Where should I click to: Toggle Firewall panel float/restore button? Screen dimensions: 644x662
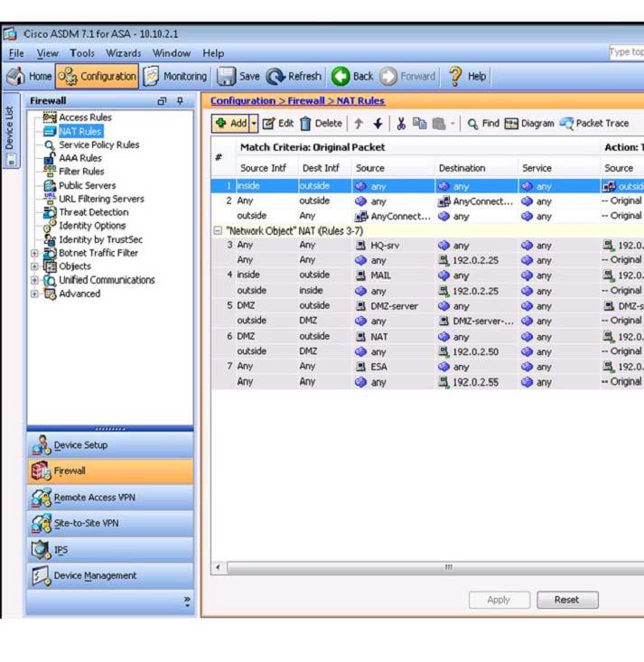tap(163, 101)
